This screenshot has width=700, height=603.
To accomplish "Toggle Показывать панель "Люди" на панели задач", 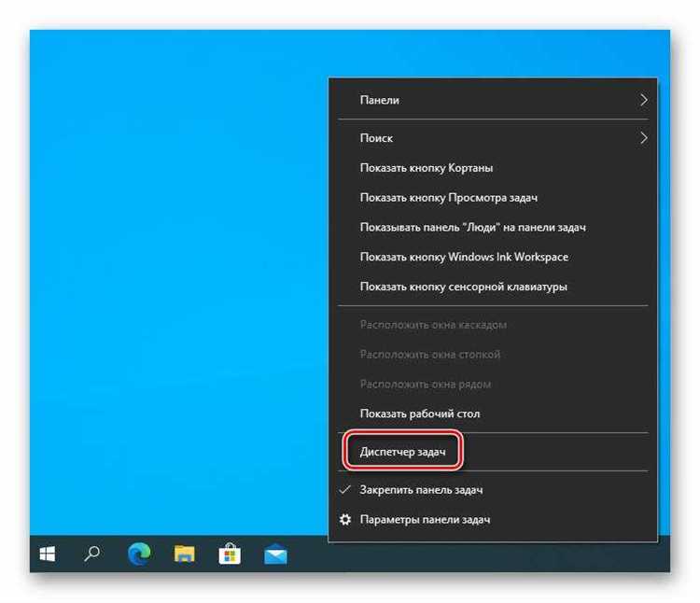I will (472, 227).
